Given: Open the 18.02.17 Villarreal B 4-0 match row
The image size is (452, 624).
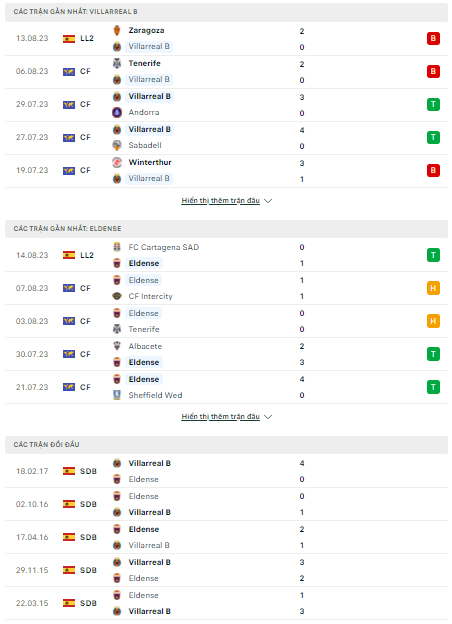Looking at the screenshot, I should click(226, 471).
